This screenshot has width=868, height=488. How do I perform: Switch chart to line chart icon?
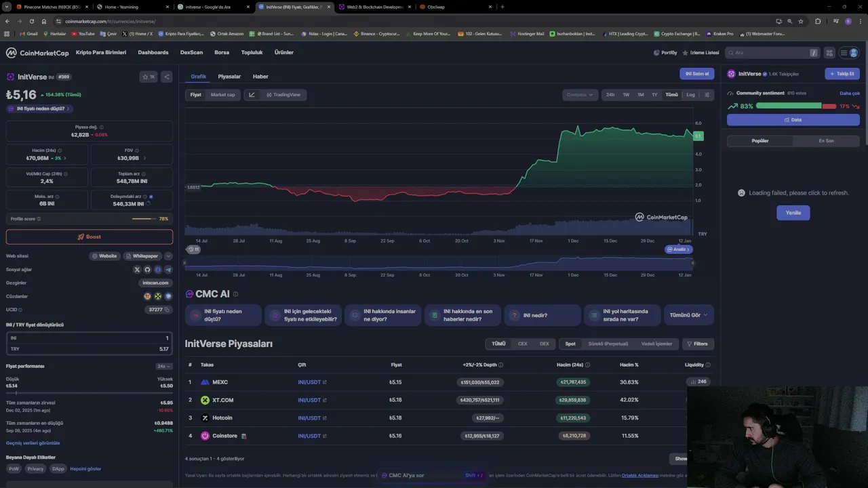point(252,95)
